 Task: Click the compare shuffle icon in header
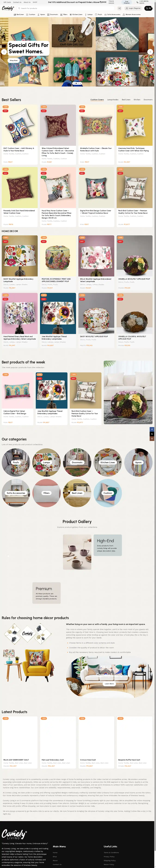[x=119, y=8]
